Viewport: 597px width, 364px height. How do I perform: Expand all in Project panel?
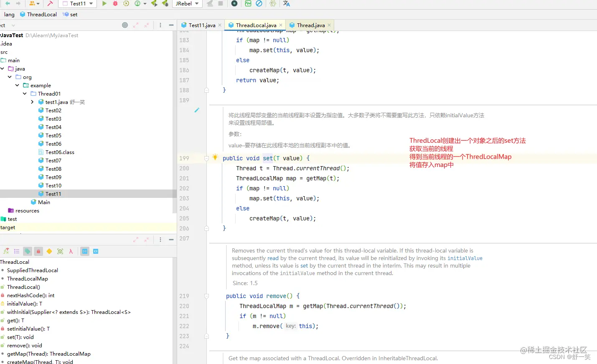[136, 25]
